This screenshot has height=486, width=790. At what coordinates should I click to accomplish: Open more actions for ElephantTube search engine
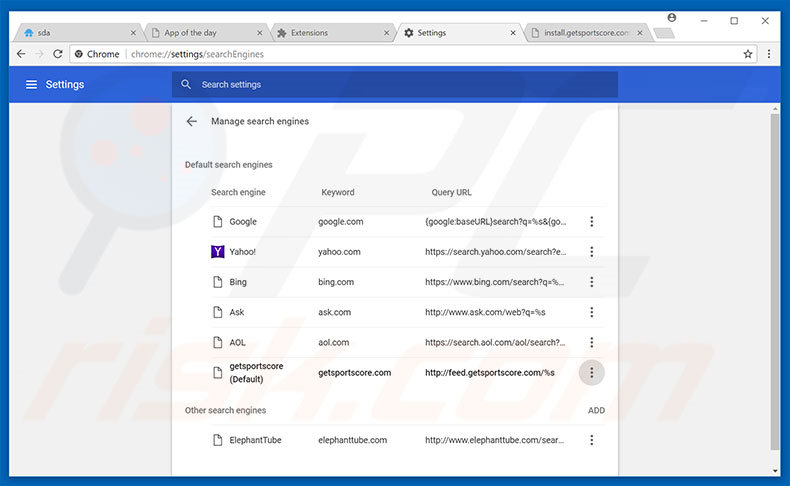591,440
